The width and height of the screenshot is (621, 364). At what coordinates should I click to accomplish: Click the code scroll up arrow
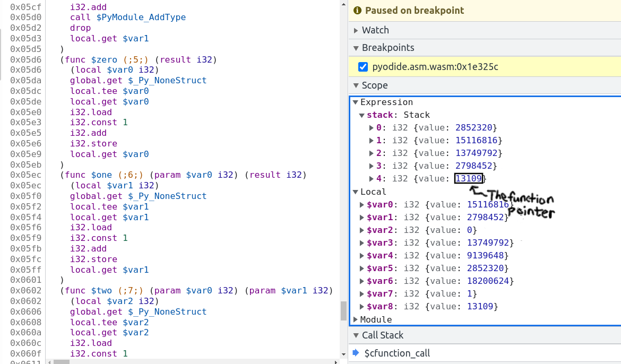point(343,4)
